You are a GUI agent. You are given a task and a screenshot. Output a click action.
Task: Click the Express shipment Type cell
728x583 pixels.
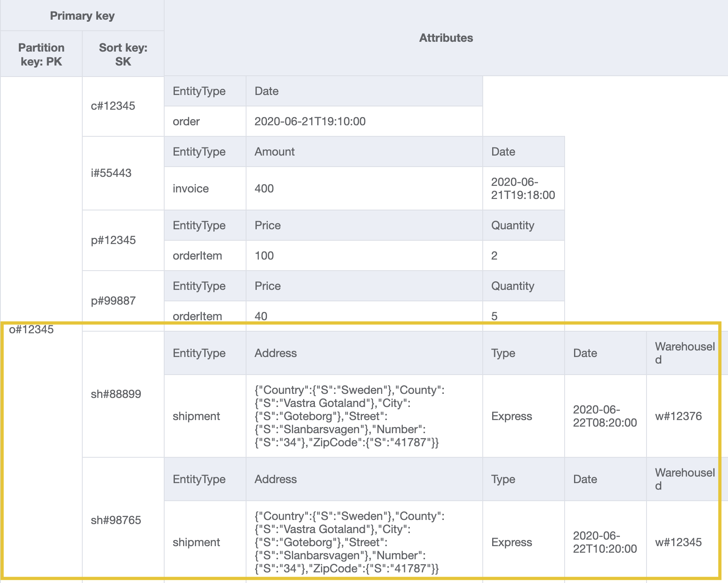tap(511, 416)
